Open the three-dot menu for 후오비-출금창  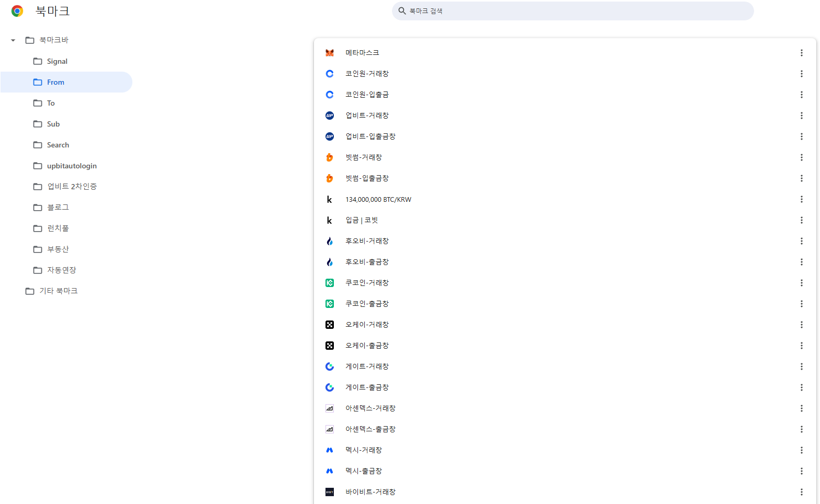[x=801, y=262]
